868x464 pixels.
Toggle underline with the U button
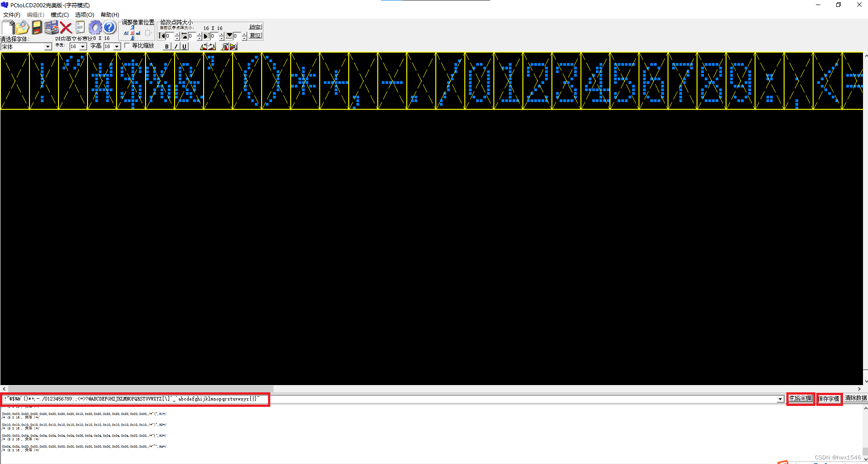(184, 46)
